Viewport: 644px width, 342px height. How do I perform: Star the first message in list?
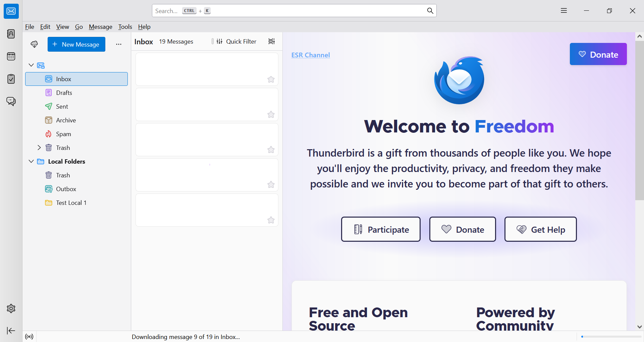[x=271, y=79]
